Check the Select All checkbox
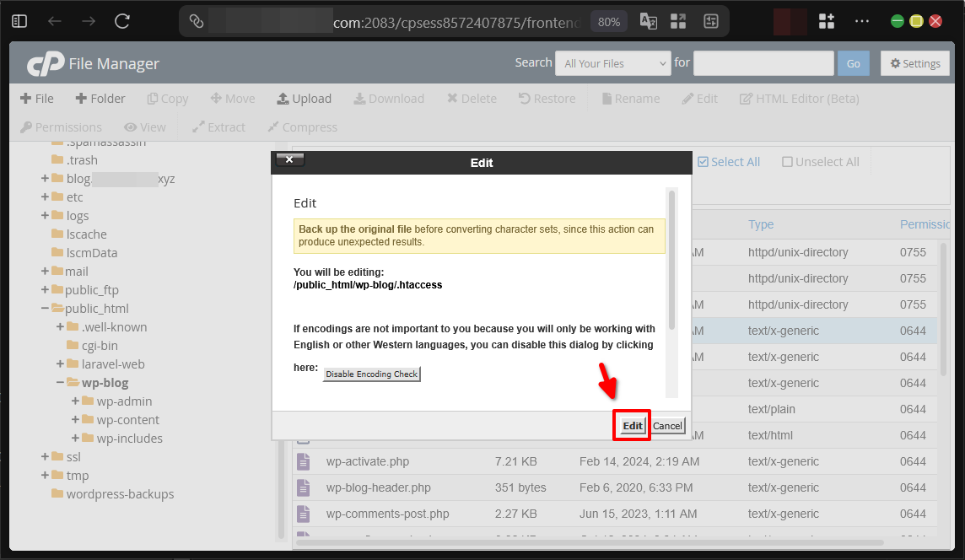Screen dimensions: 965x560 (703, 161)
